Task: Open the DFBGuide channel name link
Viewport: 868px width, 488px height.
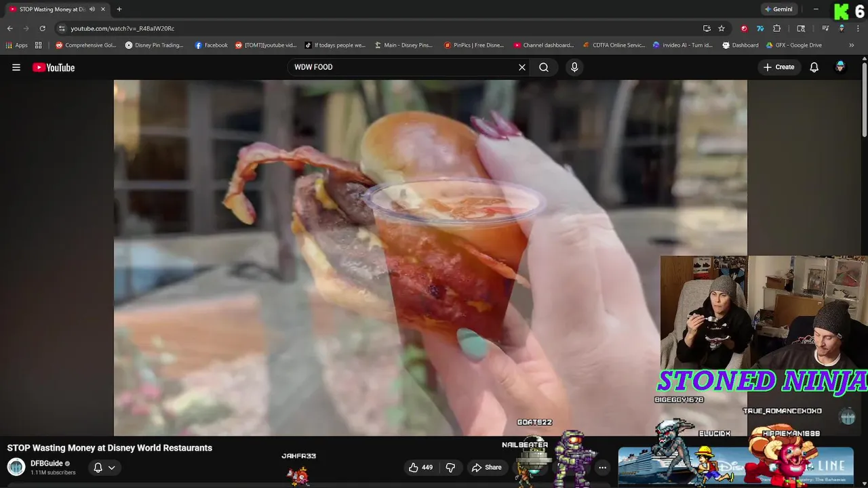Action: point(47,464)
